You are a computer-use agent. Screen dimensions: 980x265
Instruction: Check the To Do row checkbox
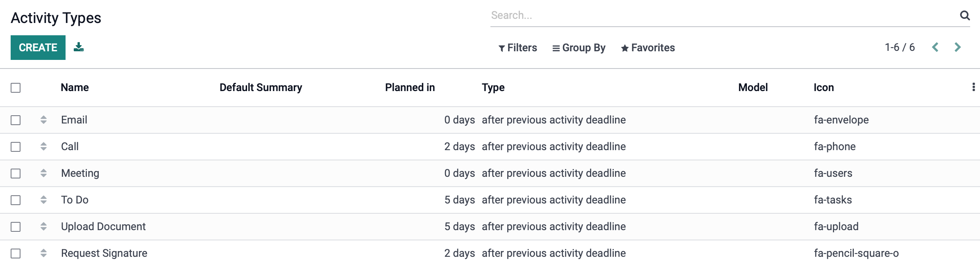(x=16, y=200)
